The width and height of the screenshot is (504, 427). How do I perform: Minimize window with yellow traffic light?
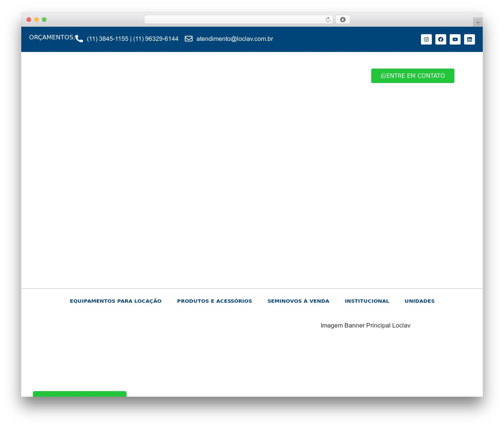click(x=37, y=20)
